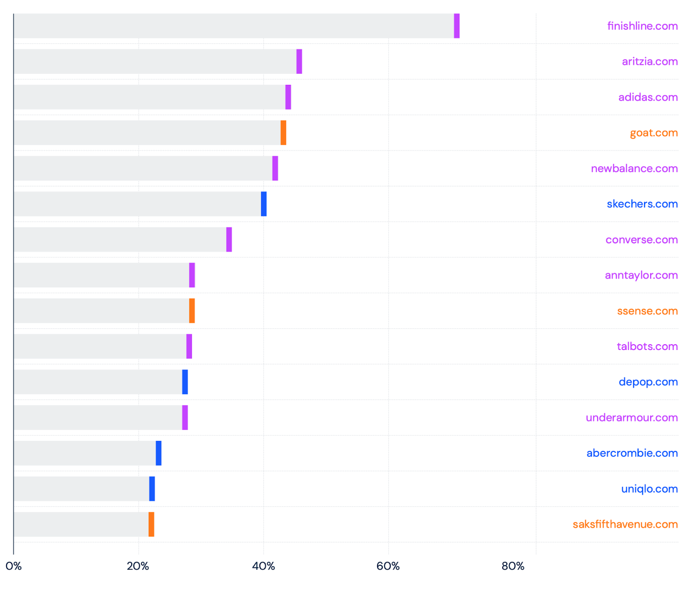
Task: Click the depop.com label
Action: coord(648,382)
